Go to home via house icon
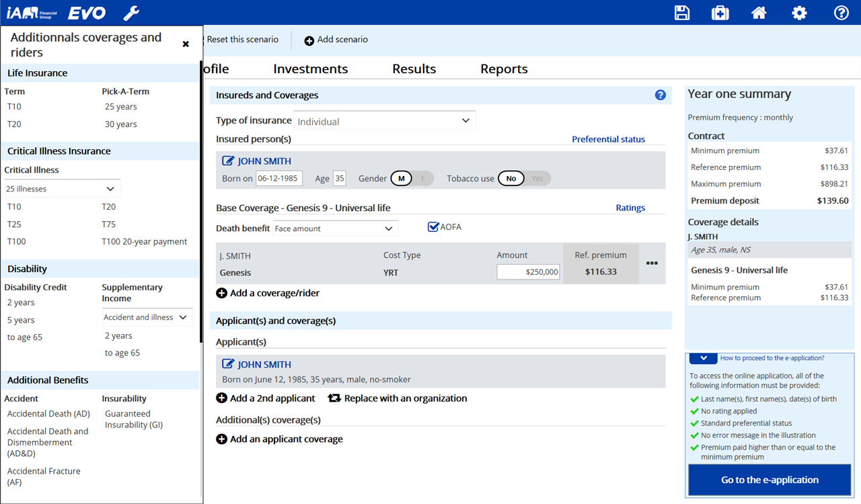861x504 pixels. [759, 13]
